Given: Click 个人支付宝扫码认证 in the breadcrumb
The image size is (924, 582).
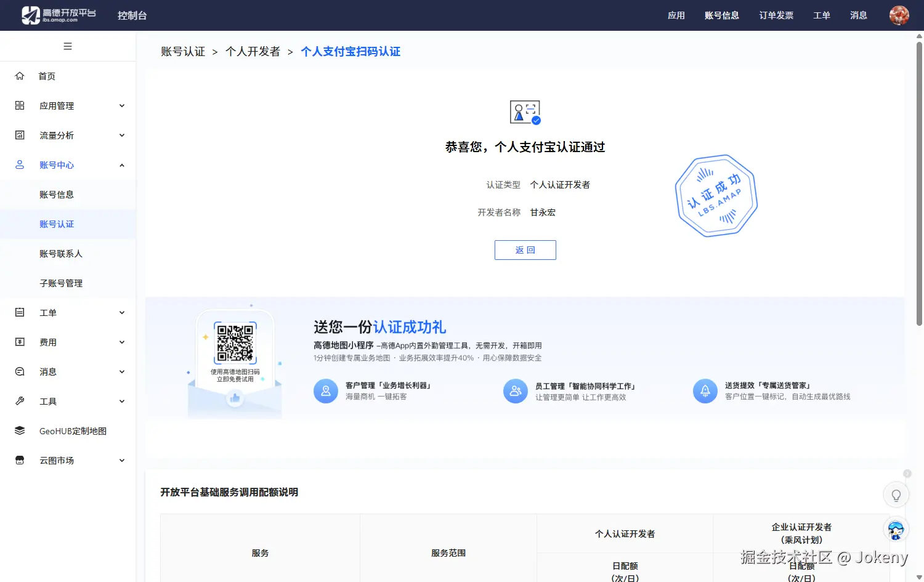Looking at the screenshot, I should [x=351, y=52].
